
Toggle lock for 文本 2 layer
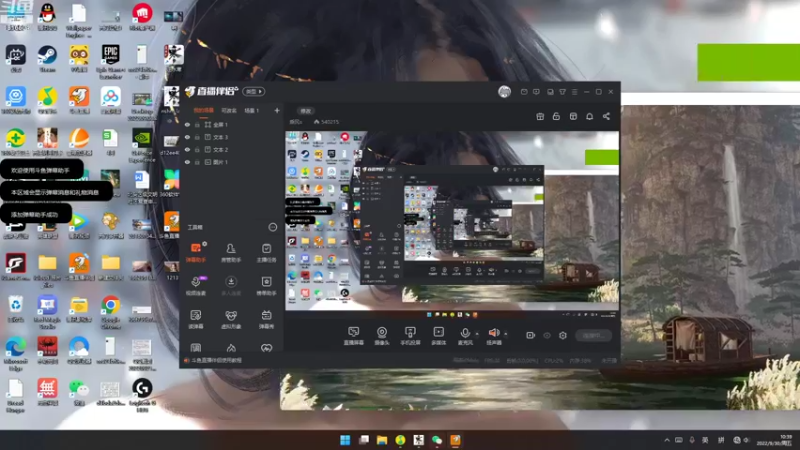tap(197, 149)
